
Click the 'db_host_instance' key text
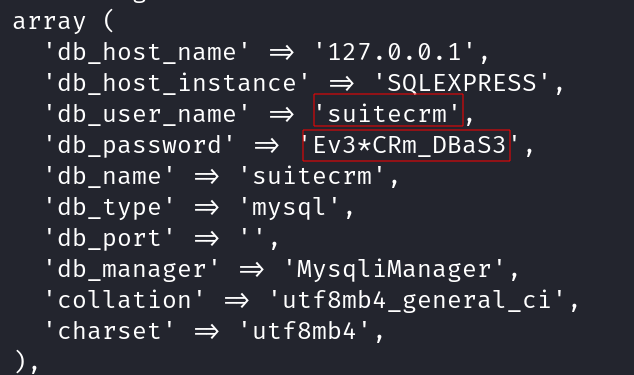pos(176,83)
